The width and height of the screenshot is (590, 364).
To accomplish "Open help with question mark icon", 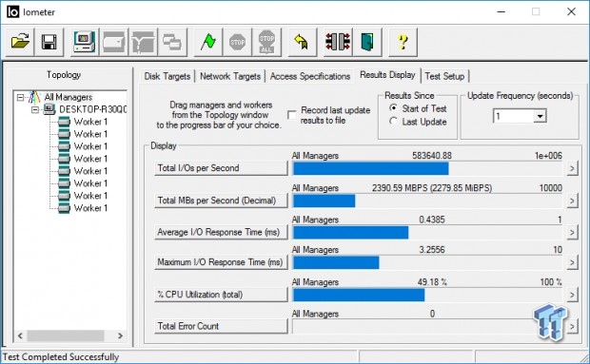I will pos(403,42).
